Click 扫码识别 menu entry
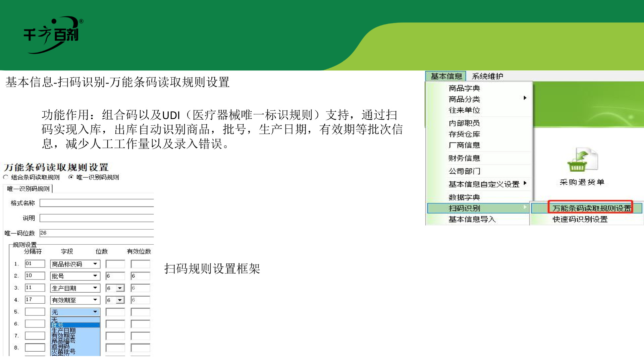This screenshot has width=644, height=362. (465, 208)
